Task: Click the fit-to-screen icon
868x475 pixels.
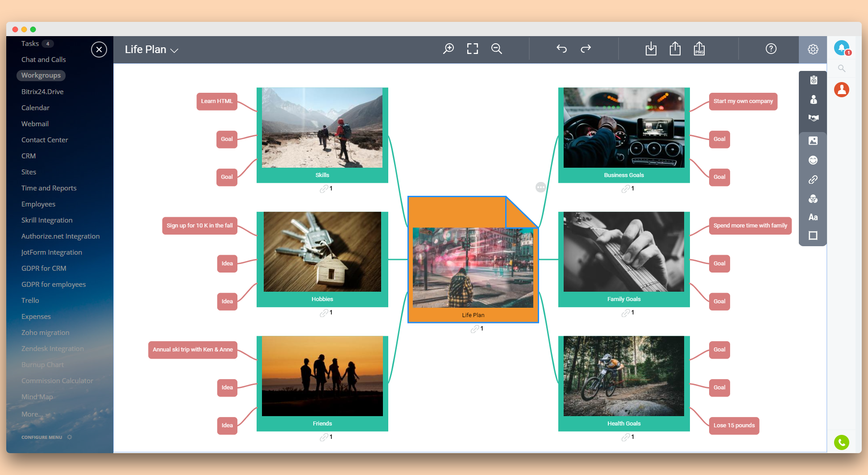Action: click(x=473, y=49)
